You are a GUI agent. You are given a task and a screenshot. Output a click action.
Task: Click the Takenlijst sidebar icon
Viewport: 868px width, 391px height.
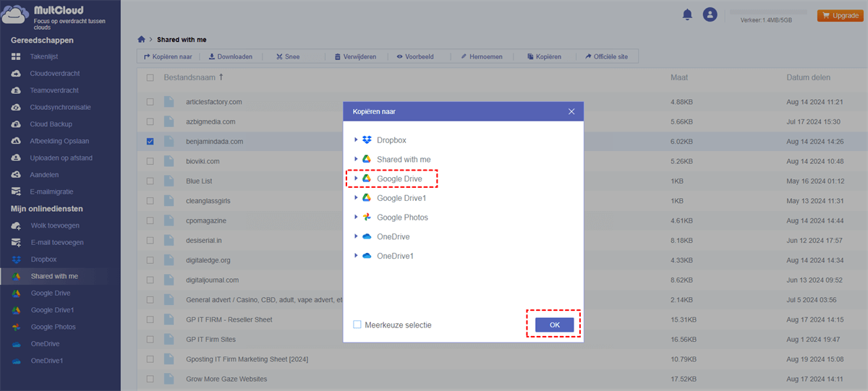click(16, 56)
